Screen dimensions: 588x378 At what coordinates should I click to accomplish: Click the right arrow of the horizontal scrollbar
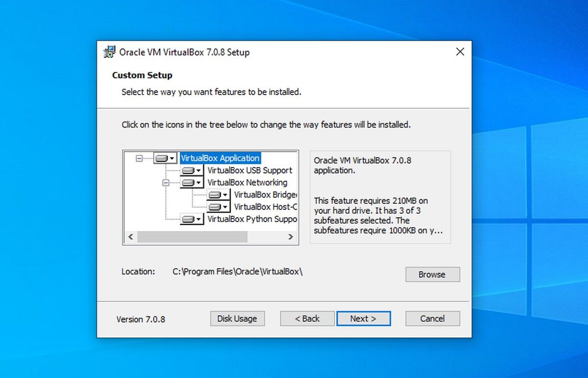coord(291,237)
